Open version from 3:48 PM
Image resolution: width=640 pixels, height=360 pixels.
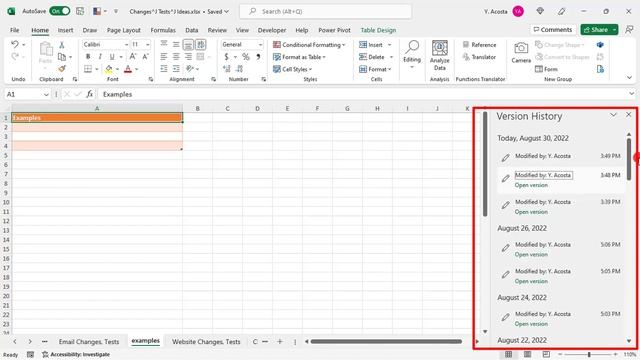pyautogui.click(x=531, y=185)
